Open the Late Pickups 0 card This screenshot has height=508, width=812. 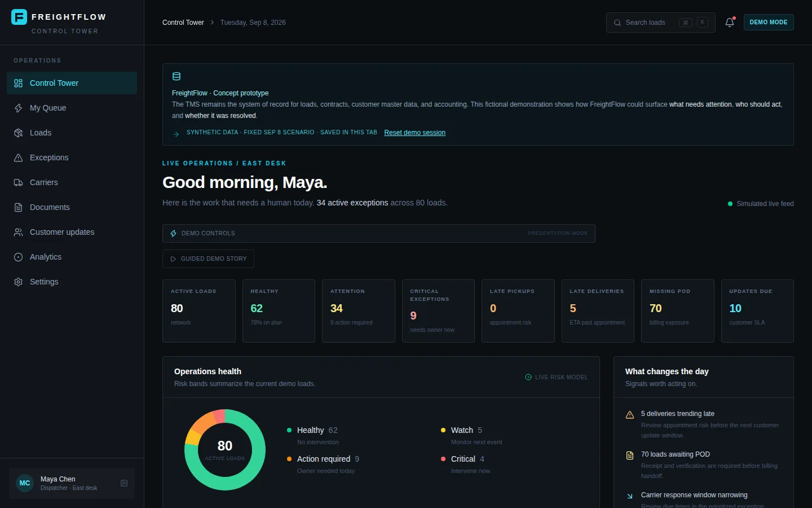(x=518, y=311)
